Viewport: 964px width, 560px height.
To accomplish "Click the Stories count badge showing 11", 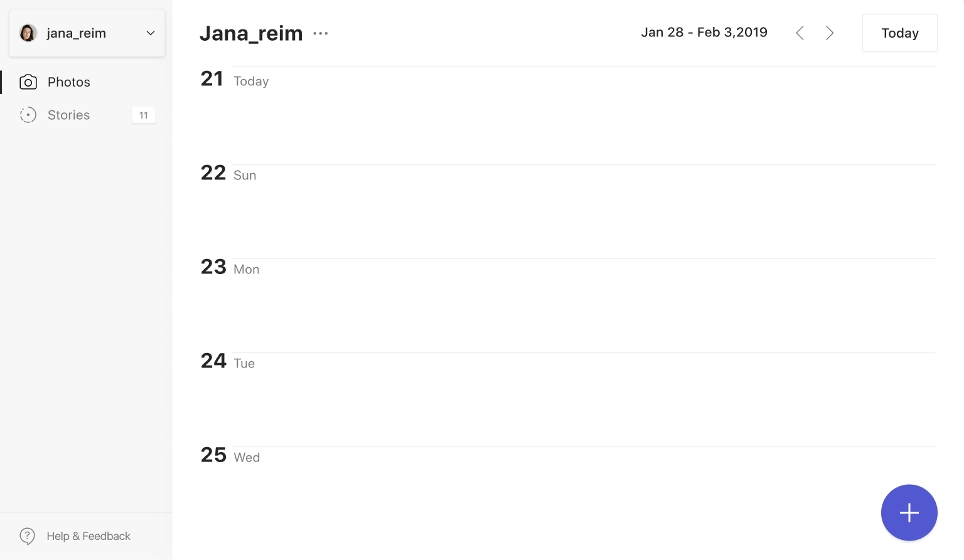I will click(x=143, y=115).
